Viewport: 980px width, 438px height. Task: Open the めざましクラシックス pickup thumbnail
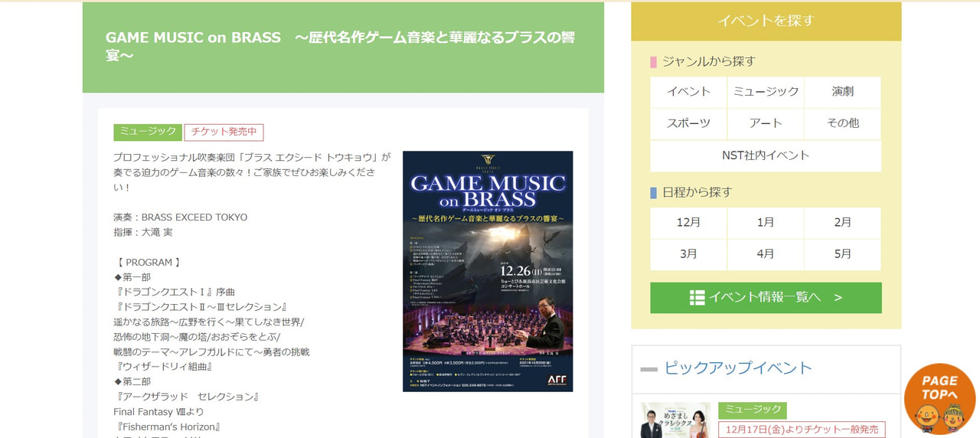pos(670,420)
